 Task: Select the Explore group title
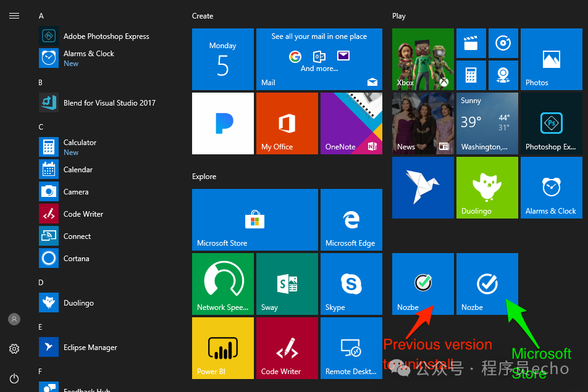pyautogui.click(x=204, y=177)
